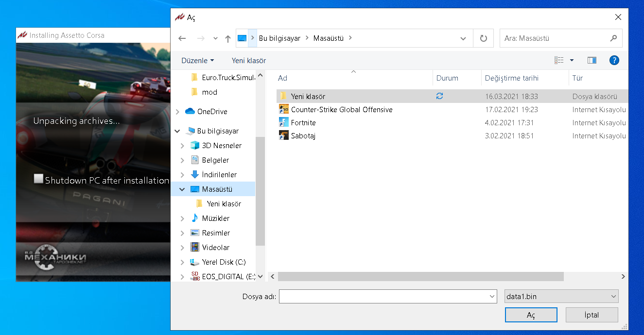Screen dimensions: 644x335
Task: Open the address bar history dropdown
Action: pyautogui.click(x=463, y=38)
